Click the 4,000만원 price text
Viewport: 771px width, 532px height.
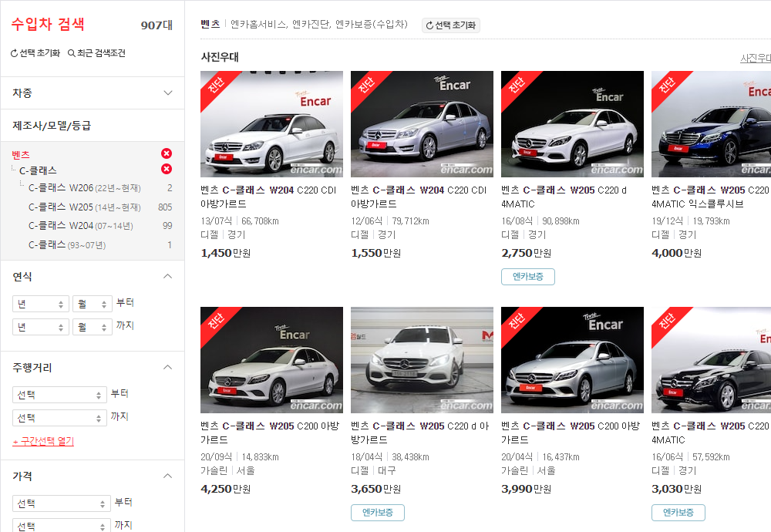677,253
